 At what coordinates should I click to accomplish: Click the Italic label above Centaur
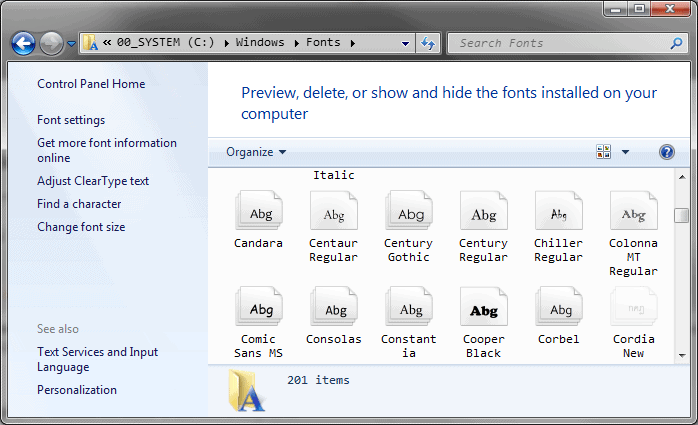click(x=333, y=175)
